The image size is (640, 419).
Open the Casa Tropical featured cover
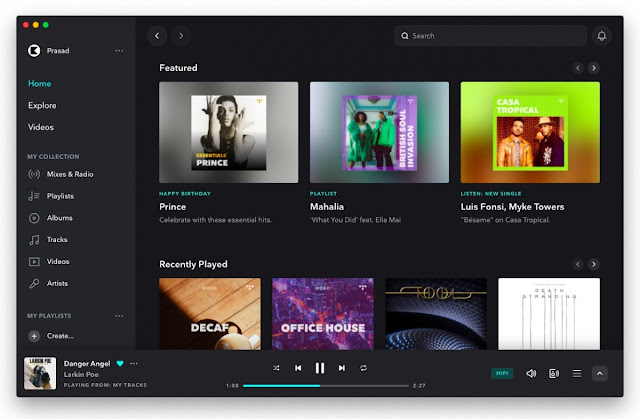click(x=530, y=132)
